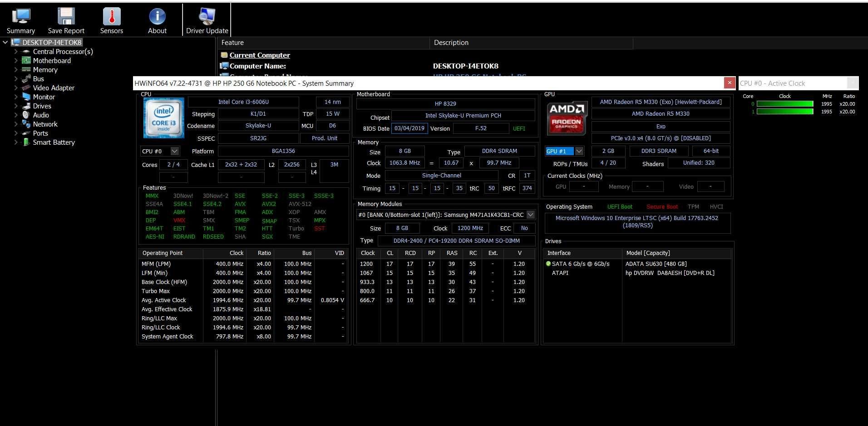Image resolution: width=868 pixels, height=426 pixels.
Task: Click the DDR4-2400 / PC4-19200 type field
Action: pyautogui.click(x=457, y=241)
